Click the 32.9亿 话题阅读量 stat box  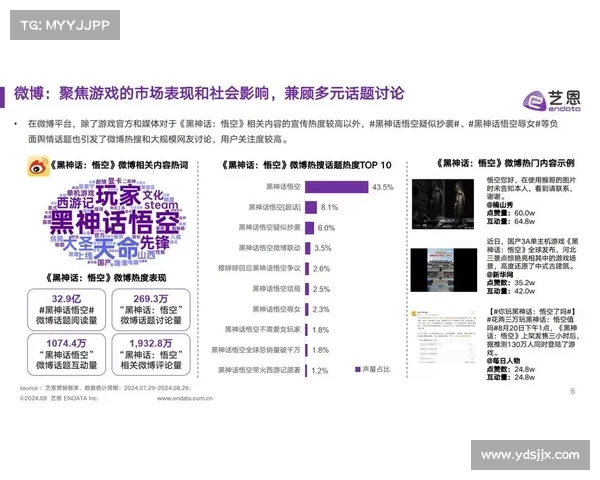point(66,310)
